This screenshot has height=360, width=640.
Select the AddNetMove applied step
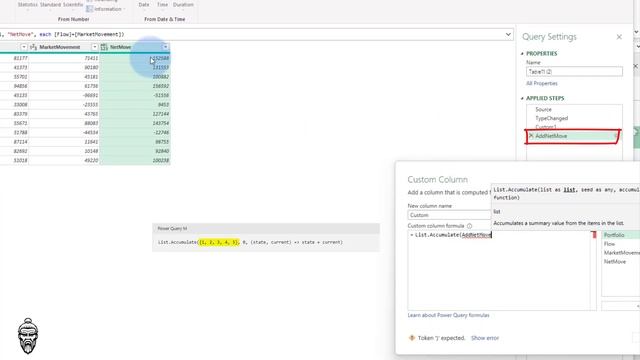coord(573,136)
